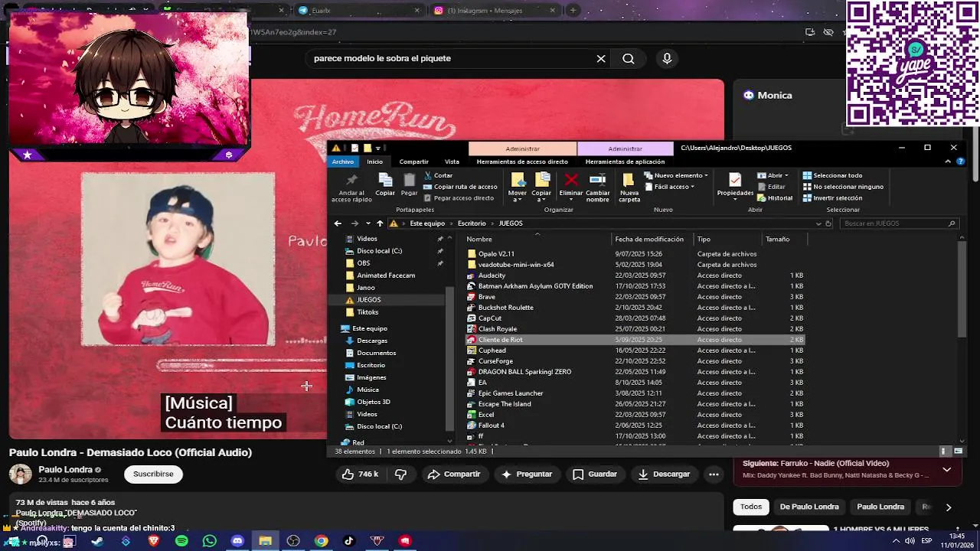Click Cambiar nombre in ribbon
The image size is (980, 551).
598,187
